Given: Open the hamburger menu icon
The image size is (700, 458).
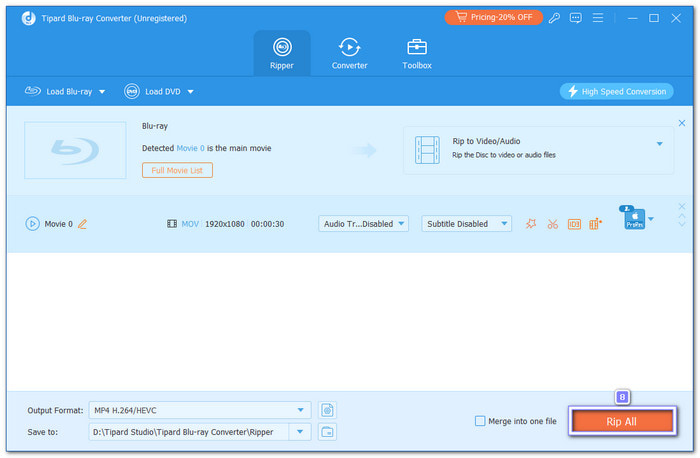Looking at the screenshot, I should pyautogui.click(x=597, y=18).
